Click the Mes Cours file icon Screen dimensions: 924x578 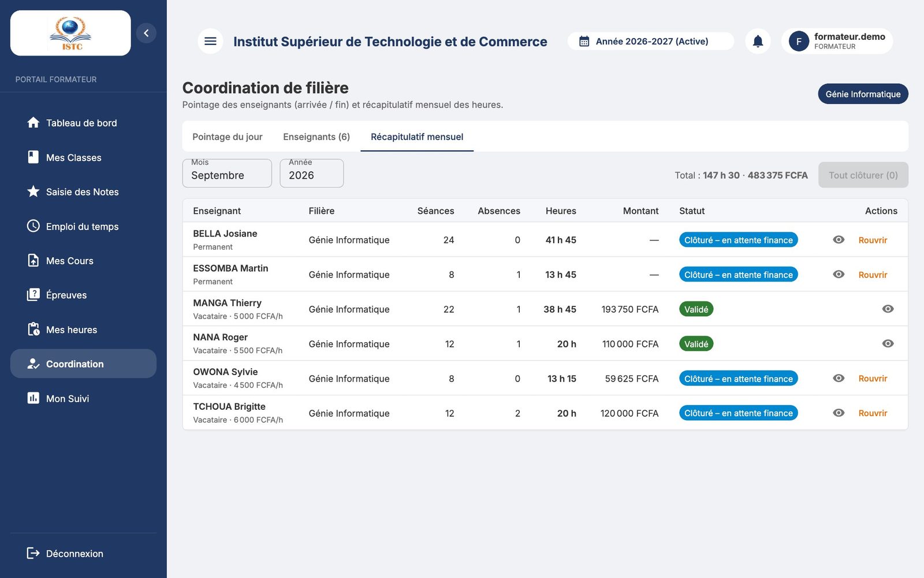click(x=33, y=260)
